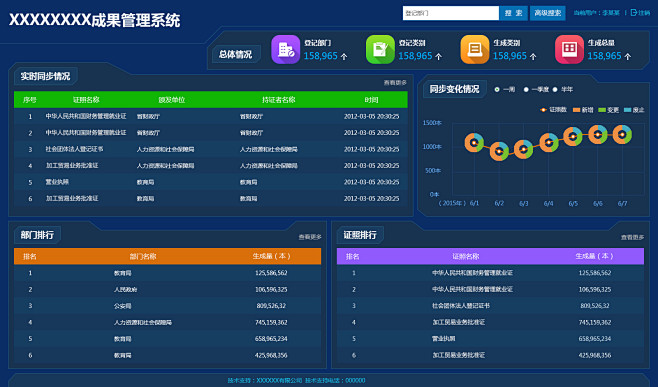Screen dimensions: 658x387
Task: Click the 6/4 x-axis date label
Action: click(x=548, y=204)
